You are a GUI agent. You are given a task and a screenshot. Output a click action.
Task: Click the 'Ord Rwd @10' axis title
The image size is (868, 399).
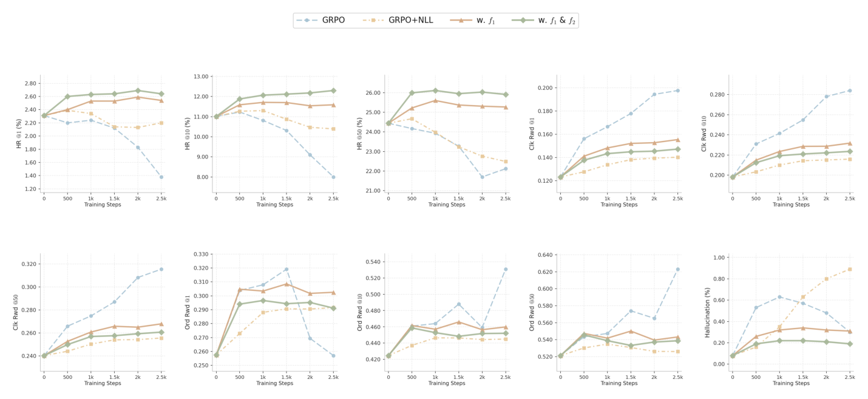pyautogui.click(x=361, y=312)
